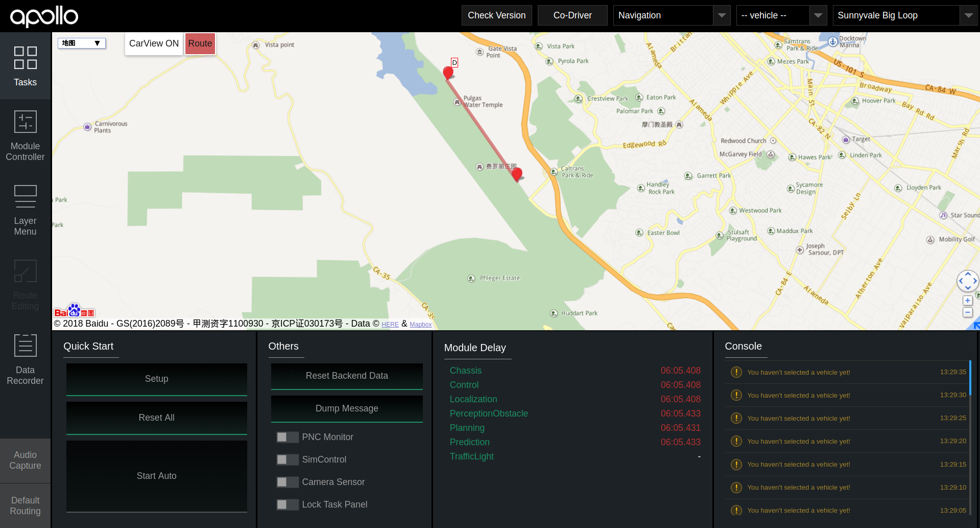Click the Phleger Estate map icon
Screen dimensions: 980x528
(x=471, y=279)
